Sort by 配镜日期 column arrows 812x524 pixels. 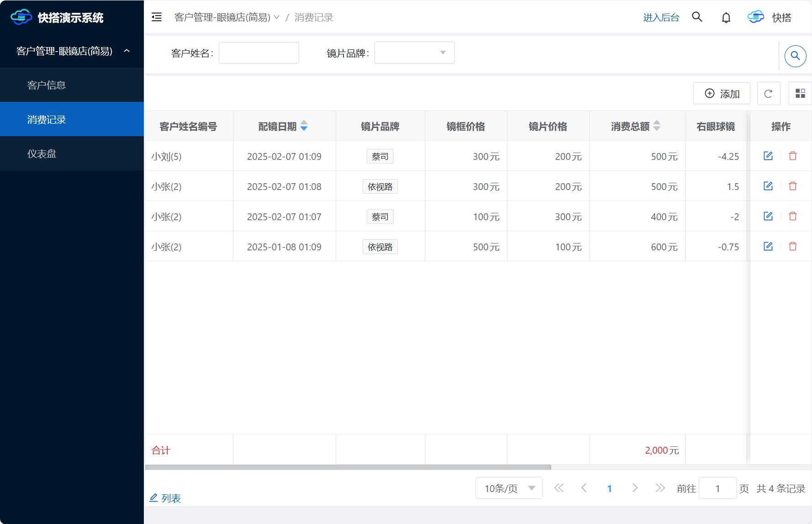pyautogui.click(x=304, y=126)
